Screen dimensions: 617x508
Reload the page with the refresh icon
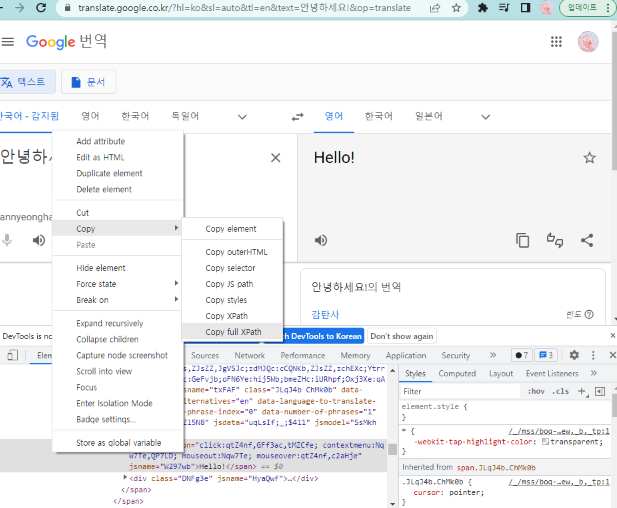coord(41,7)
